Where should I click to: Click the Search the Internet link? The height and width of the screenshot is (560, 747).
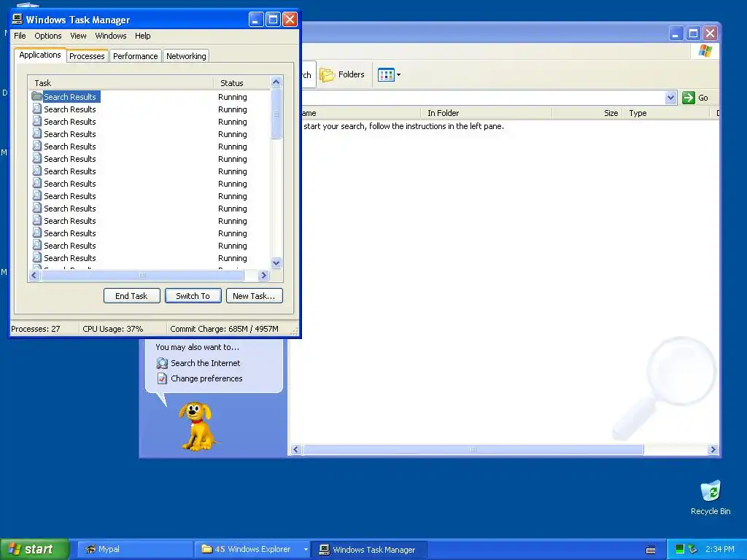tap(205, 363)
